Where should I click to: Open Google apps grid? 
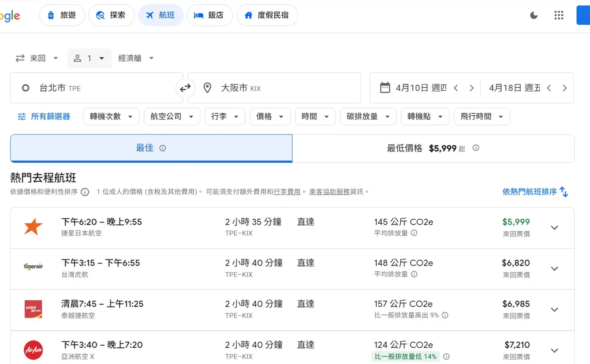click(x=559, y=15)
